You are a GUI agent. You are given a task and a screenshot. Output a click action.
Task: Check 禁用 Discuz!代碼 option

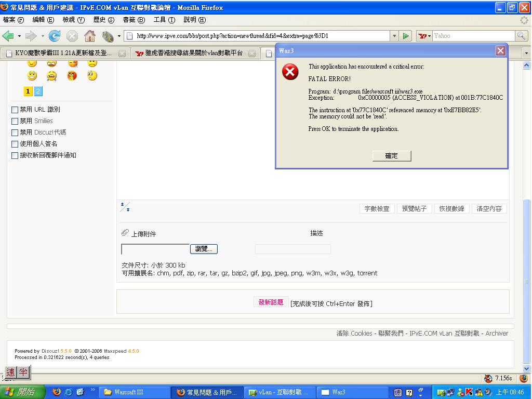coord(15,132)
